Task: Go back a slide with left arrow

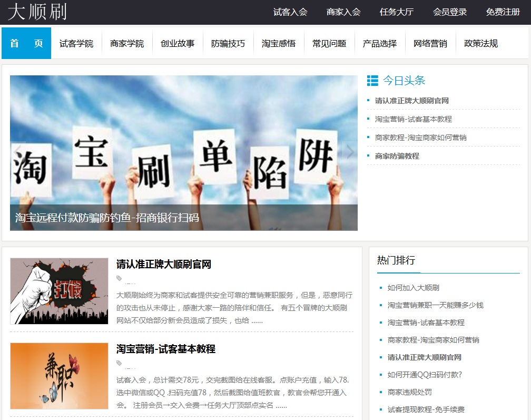Action: coord(17,152)
